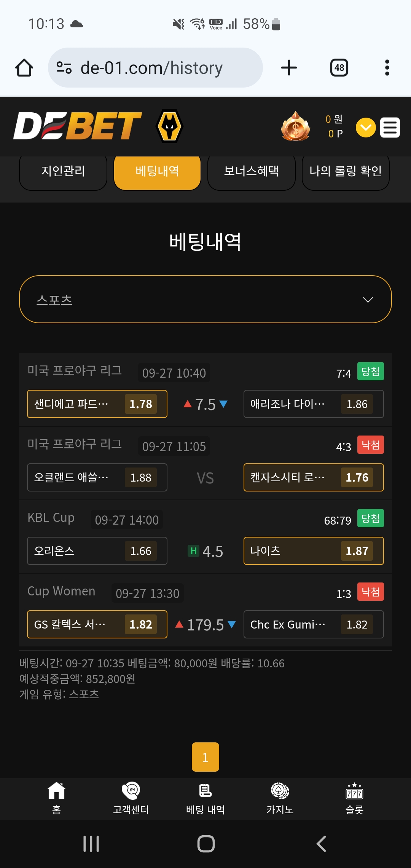Image resolution: width=411 pixels, height=868 pixels.
Task: Tap the 샌디에고 파드 1.78 selection
Action: click(97, 404)
